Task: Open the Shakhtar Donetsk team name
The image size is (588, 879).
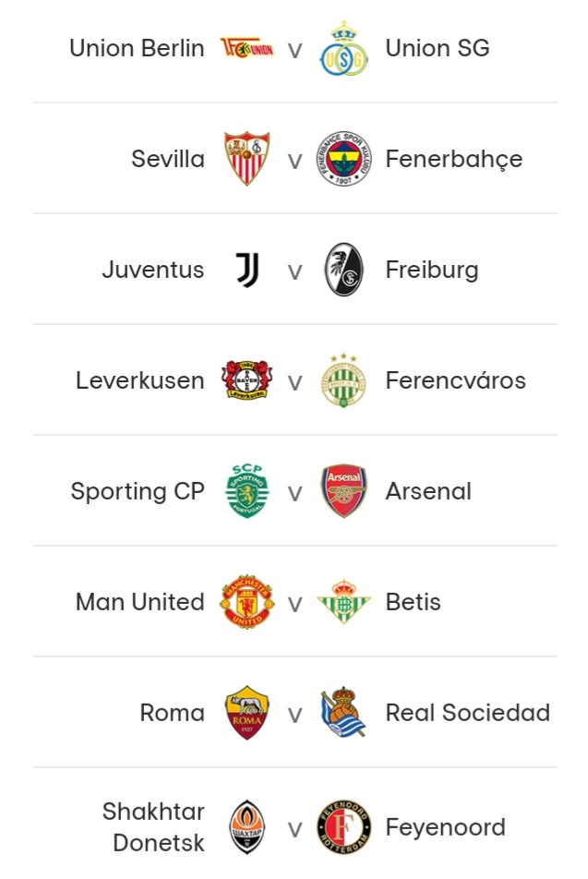Action: coord(153,827)
